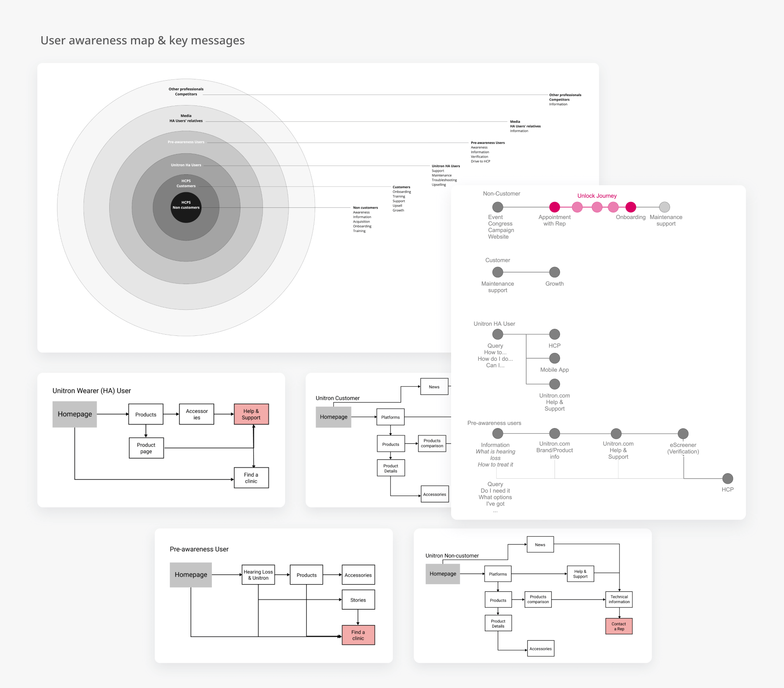
Task: Select the 'Product page' box
Action: 146,448
